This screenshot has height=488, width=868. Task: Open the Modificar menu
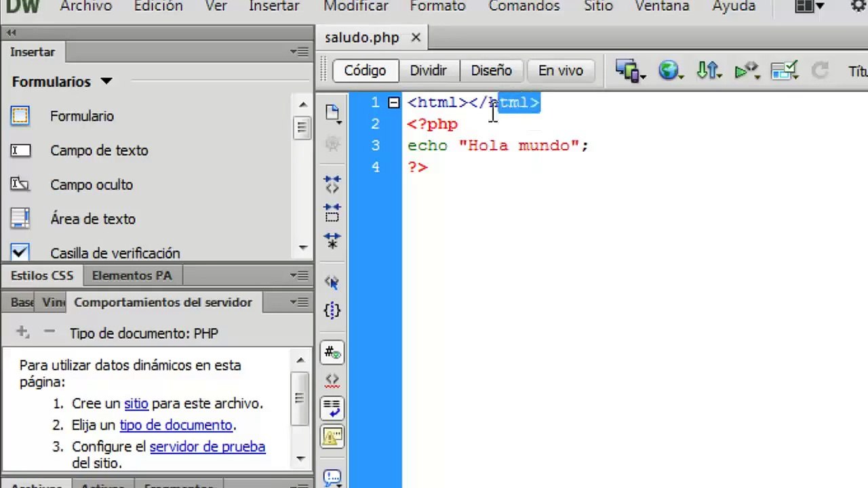click(x=355, y=6)
